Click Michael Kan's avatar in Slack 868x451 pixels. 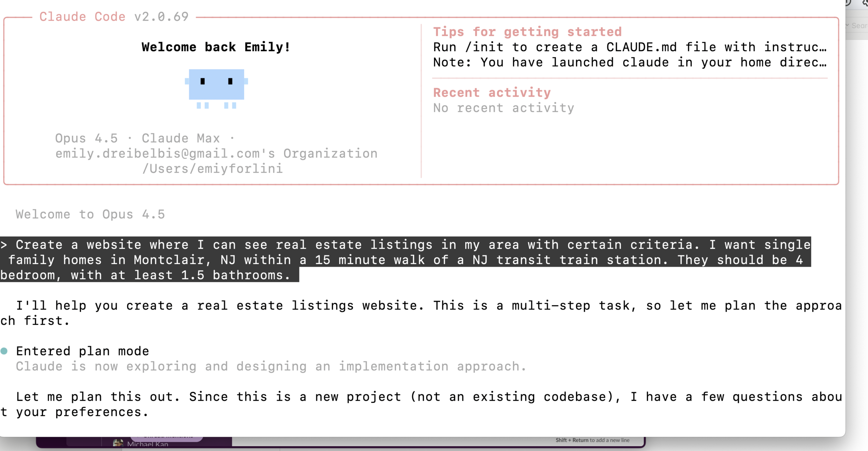[118, 444]
